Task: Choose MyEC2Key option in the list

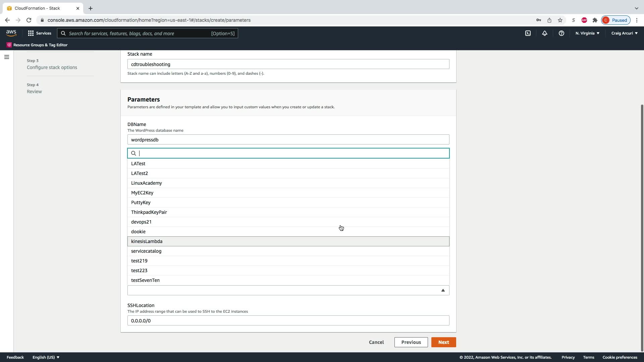Action: (x=142, y=193)
